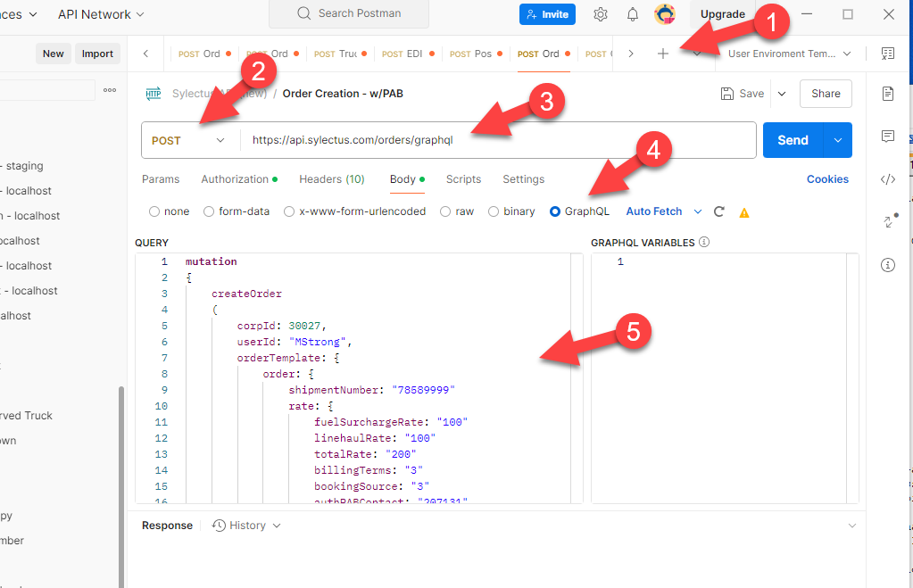Expand the Response pane chevron
913x588 pixels.
pyautogui.click(x=851, y=526)
